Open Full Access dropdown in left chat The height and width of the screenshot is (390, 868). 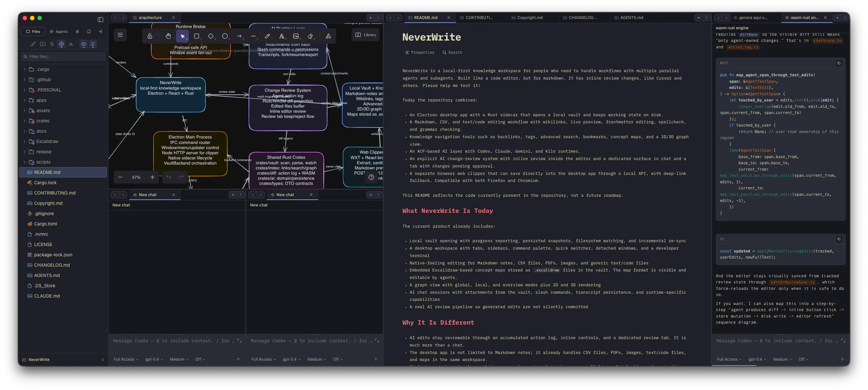pos(126,359)
